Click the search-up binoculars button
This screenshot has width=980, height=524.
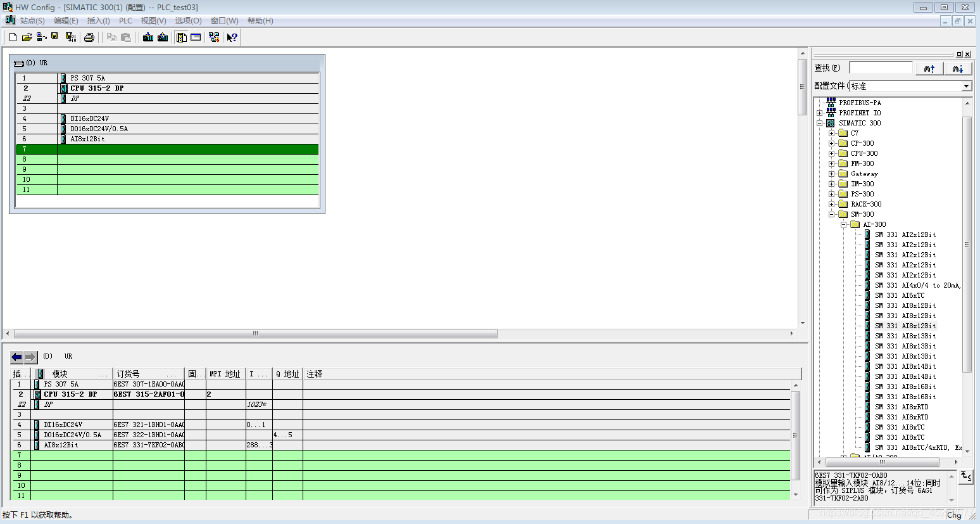(x=929, y=68)
